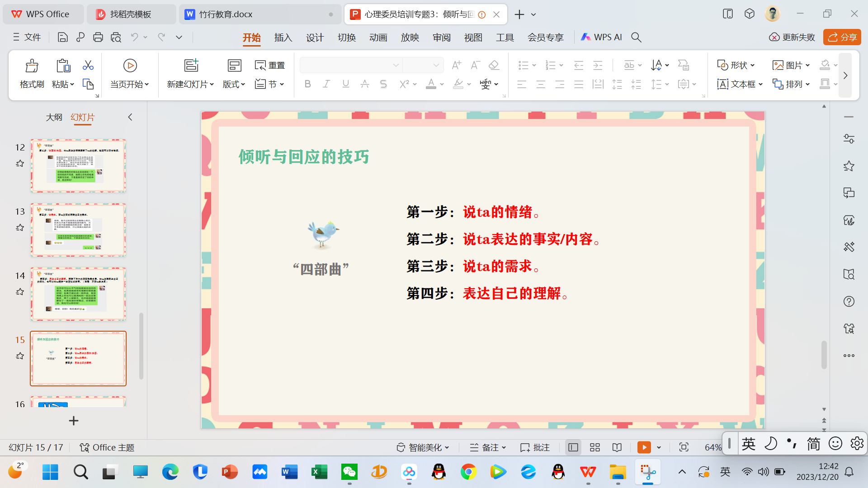Select slide 13 thumbnail
The width and height of the screenshot is (868, 488).
[x=78, y=230]
